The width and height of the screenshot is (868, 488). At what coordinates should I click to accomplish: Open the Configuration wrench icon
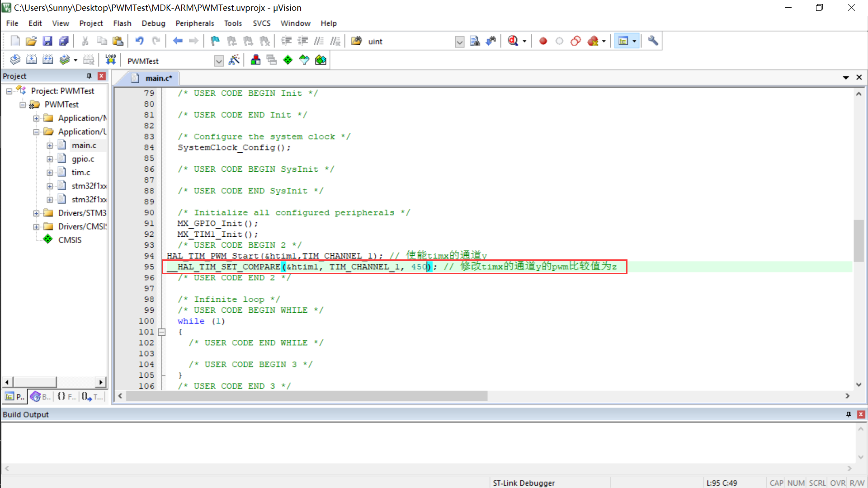coord(652,41)
